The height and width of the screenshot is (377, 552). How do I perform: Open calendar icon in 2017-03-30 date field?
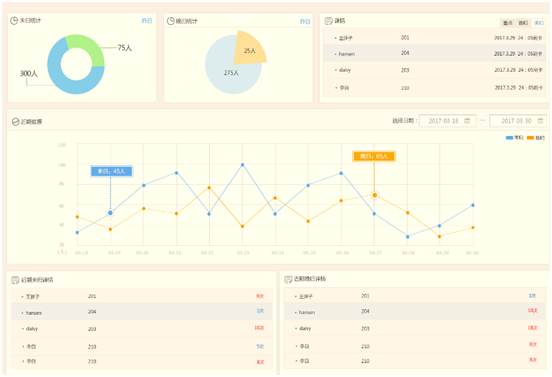(x=540, y=121)
